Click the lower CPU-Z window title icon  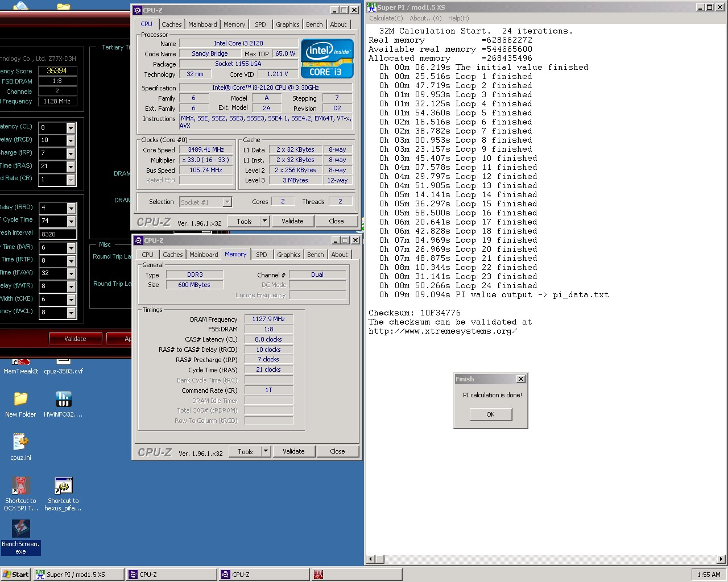[x=139, y=240]
